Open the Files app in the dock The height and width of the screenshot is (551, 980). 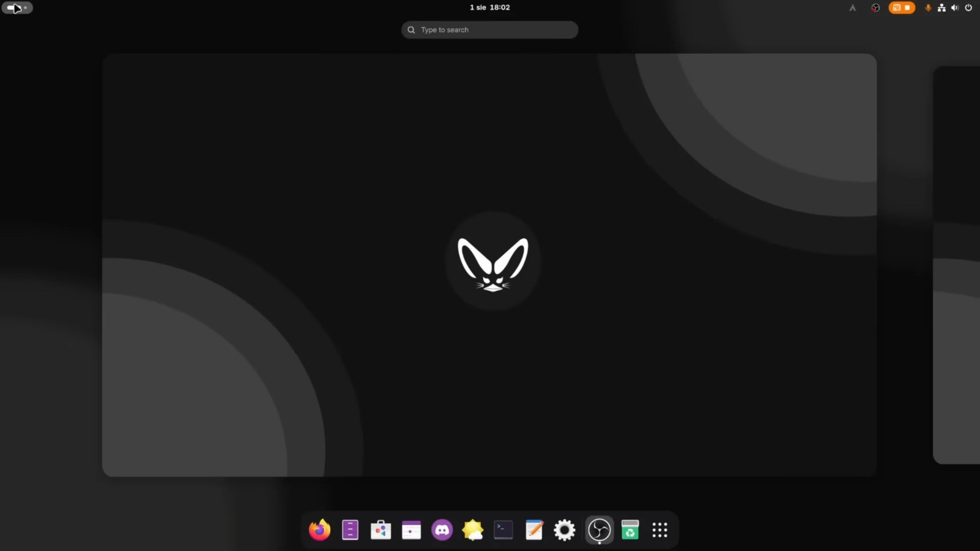[350, 530]
